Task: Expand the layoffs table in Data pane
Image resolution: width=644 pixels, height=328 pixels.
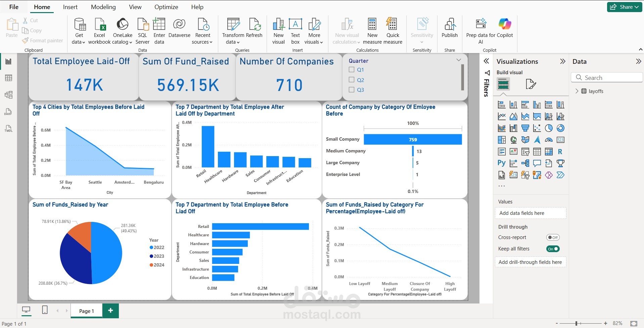Action: click(x=577, y=91)
